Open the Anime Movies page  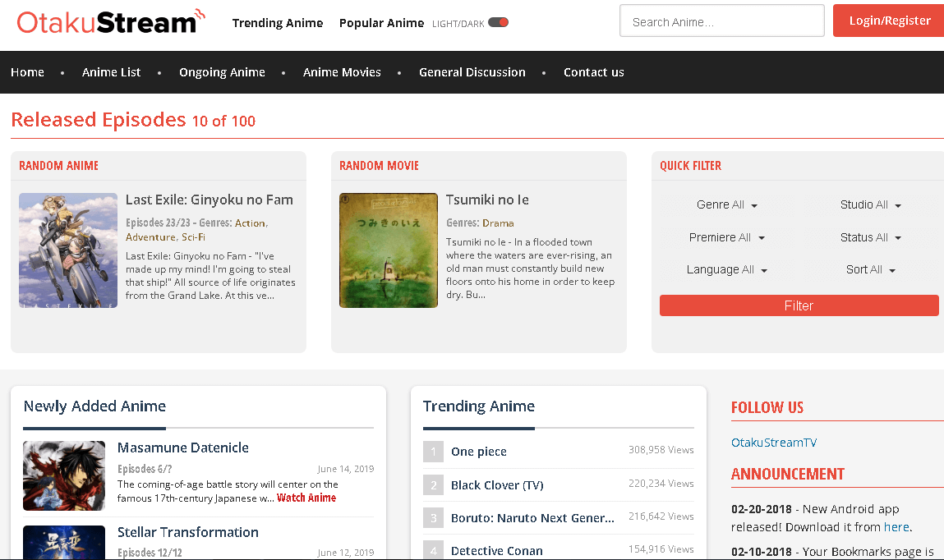[341, 72]
